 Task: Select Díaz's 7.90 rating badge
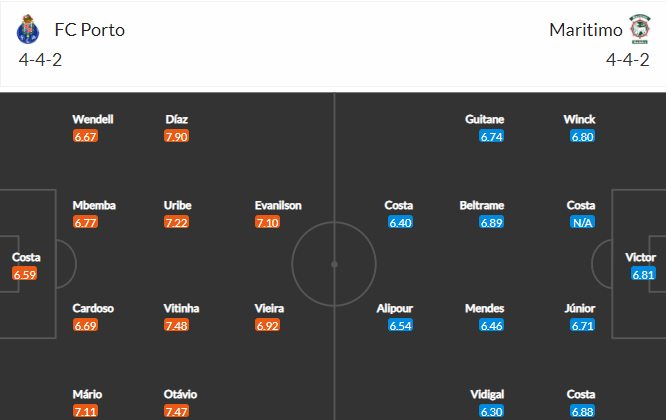176,137
